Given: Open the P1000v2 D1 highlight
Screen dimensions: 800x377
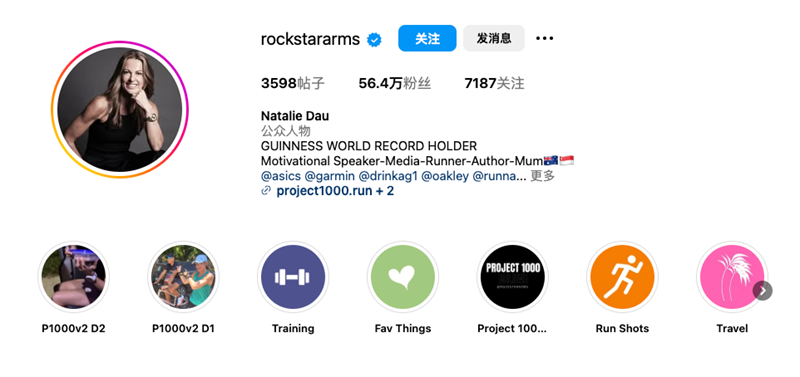Looking at the screenshot, I should click(183, 278).
